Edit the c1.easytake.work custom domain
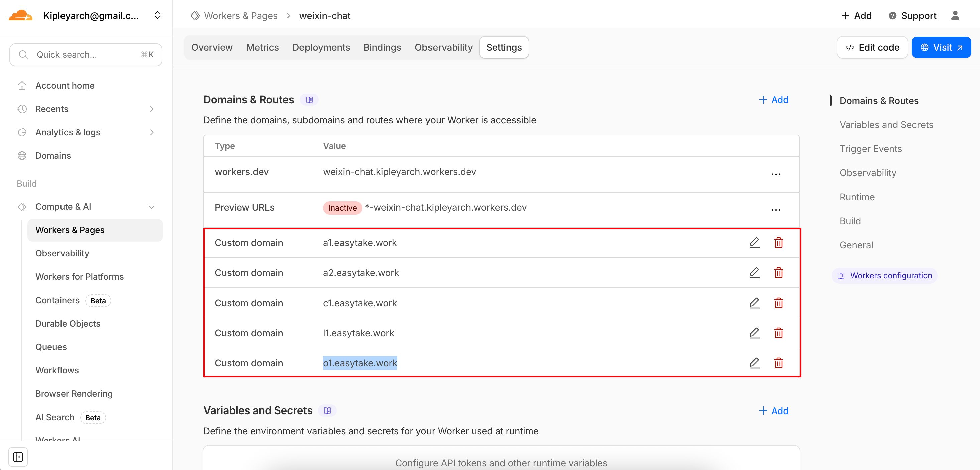The width and height of the screenshot is (980, 470). click(754, 303)
